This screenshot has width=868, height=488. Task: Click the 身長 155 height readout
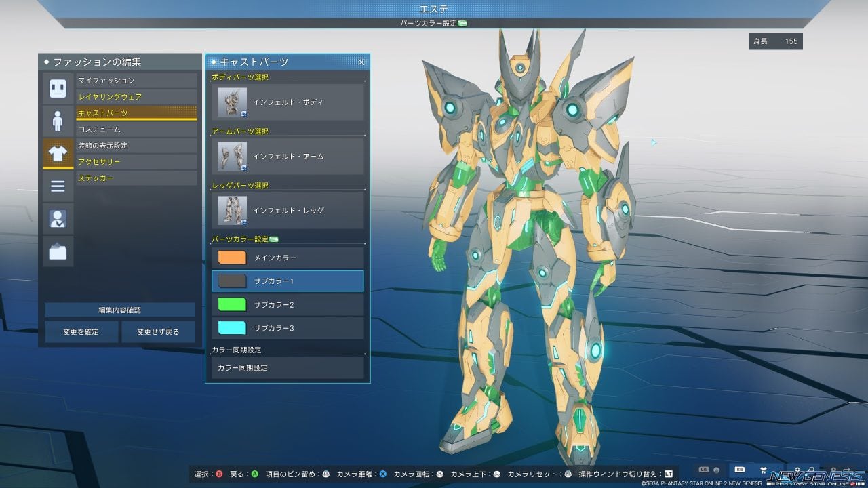click(x=776, y=41)
